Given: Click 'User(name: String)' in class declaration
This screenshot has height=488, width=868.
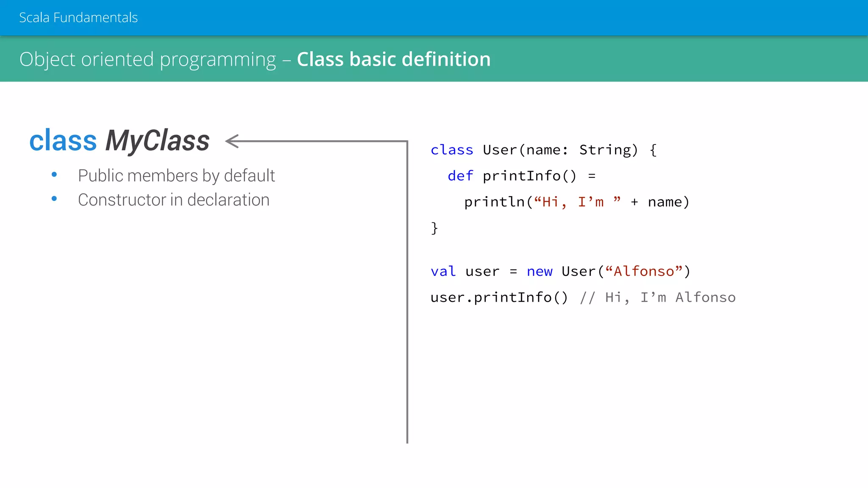Looking at the screenshot, I should click(560, 150).
